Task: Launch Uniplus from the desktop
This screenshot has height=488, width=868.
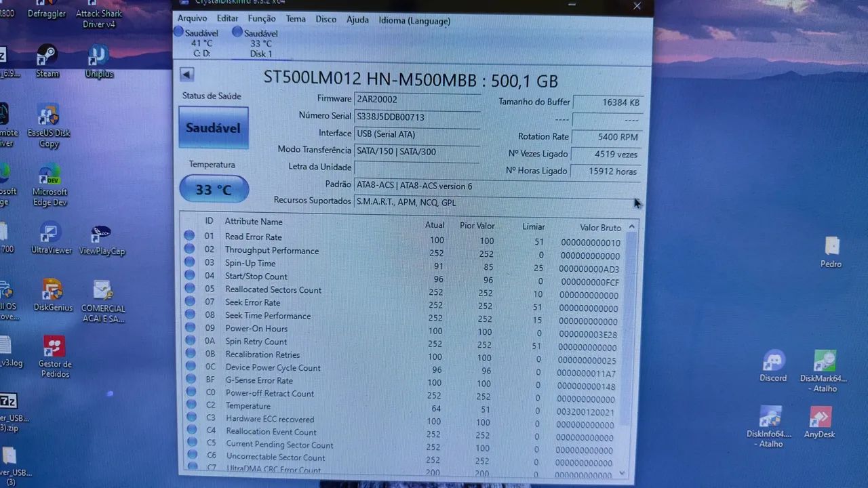Action: [x=99, y=61]
